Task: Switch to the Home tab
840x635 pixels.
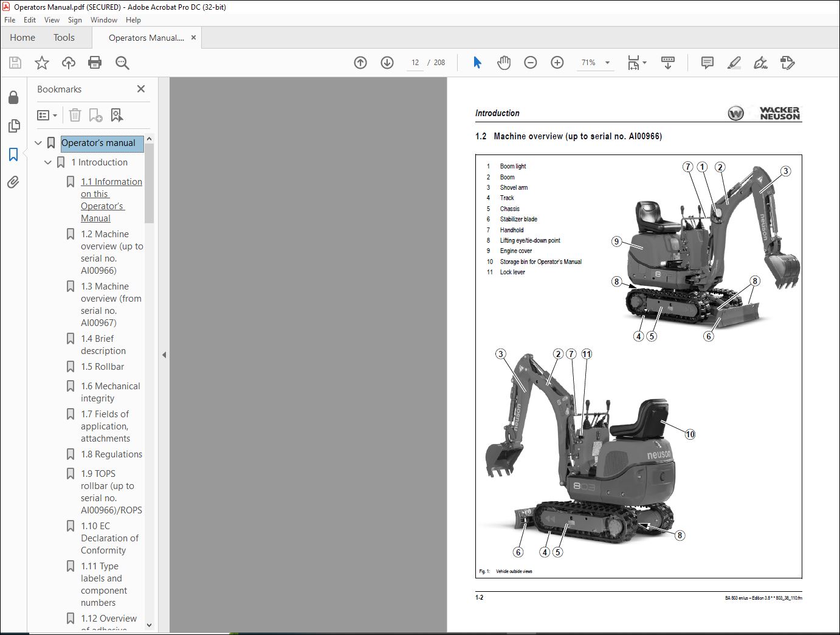Action: click(22, 38)
